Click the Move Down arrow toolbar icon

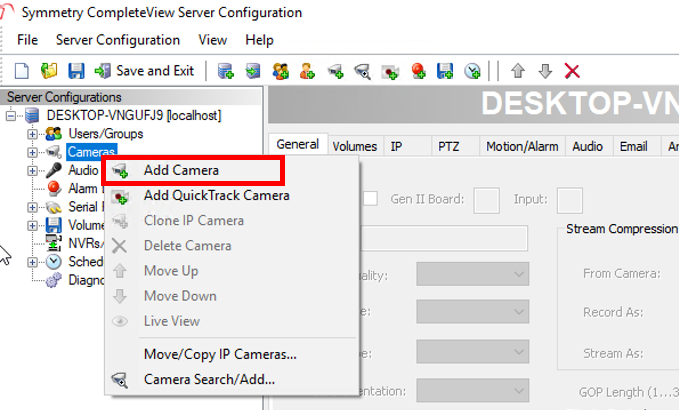tap(545, 71)
